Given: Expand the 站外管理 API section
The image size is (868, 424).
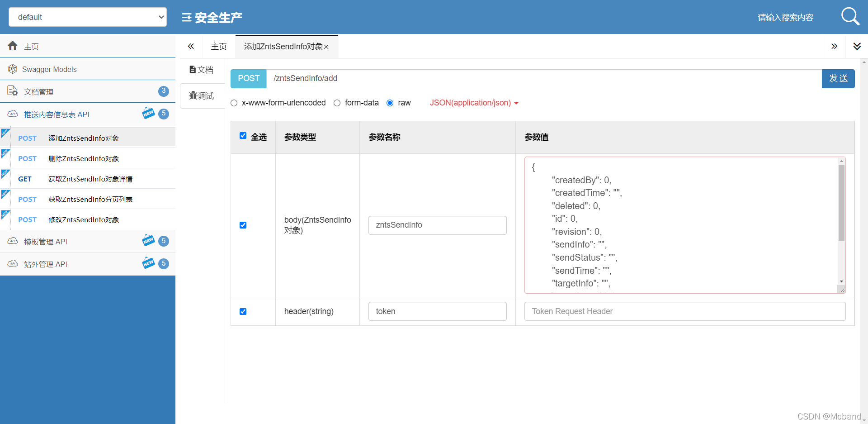Looking at the screenshot, I should click(45, 264).
